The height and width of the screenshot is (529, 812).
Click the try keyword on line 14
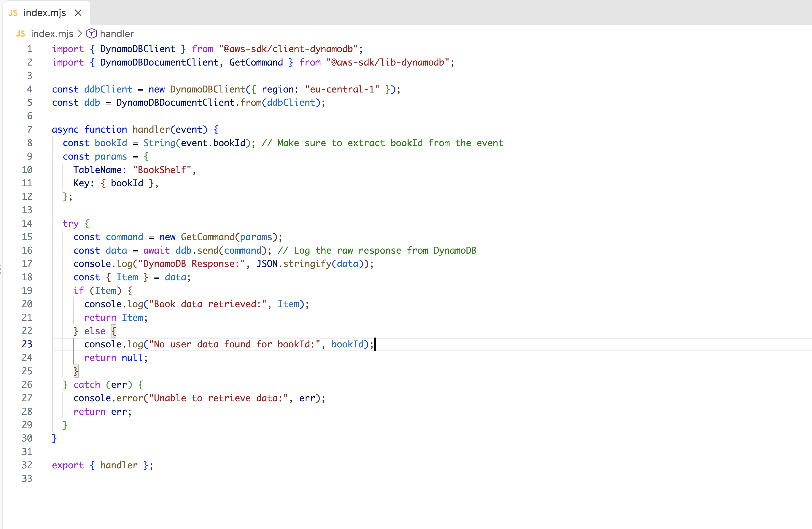(x=71, y=224)
